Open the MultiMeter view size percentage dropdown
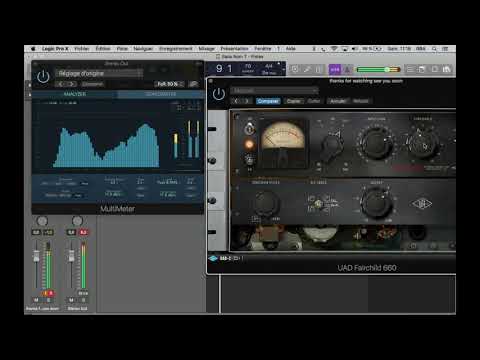The width and height of the screenshot is (480, 360). (x=169, y=84)
